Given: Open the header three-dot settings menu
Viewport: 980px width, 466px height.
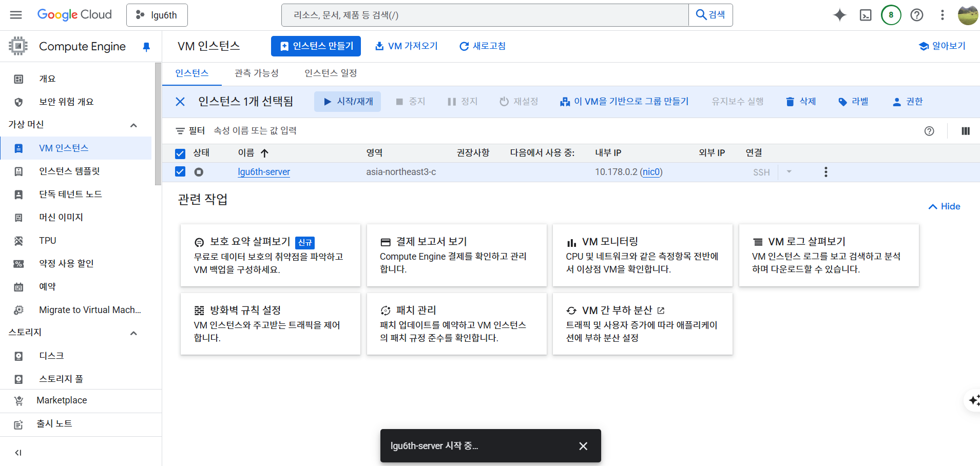Looking at the screenshot, I should 943,15.
